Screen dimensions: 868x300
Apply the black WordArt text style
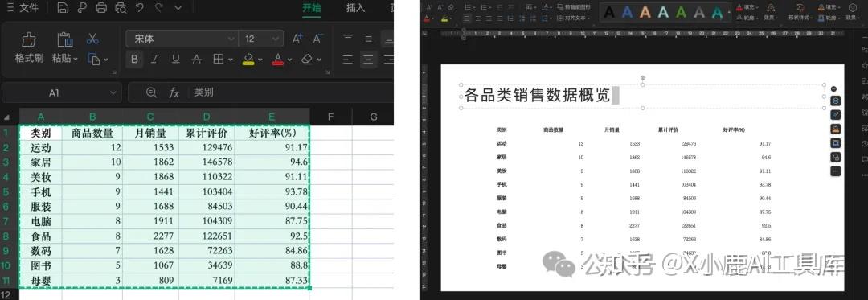click(x=609, y=12)
